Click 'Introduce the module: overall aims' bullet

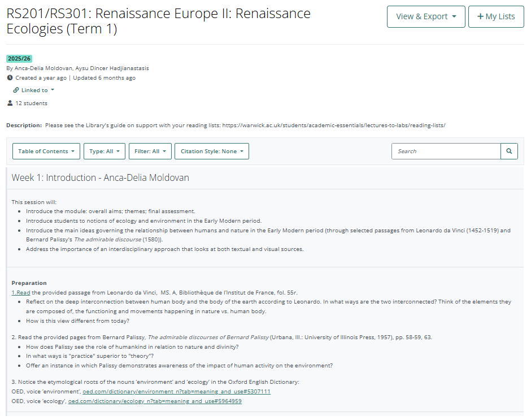click(110, 211)
